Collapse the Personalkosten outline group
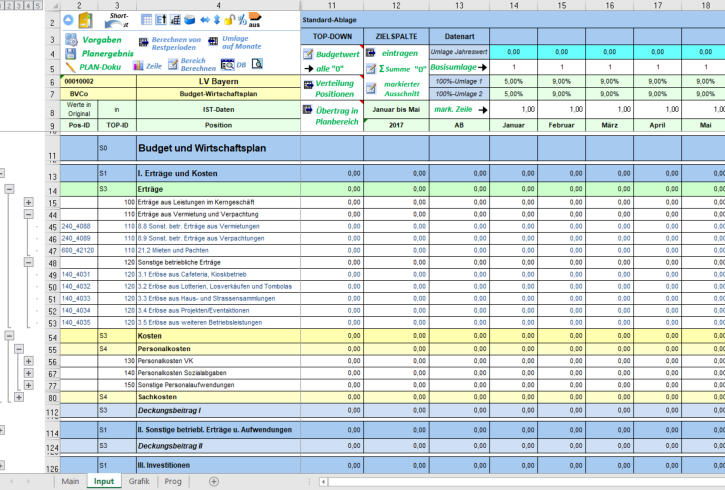The image size is (725, 490). point(19,348)
